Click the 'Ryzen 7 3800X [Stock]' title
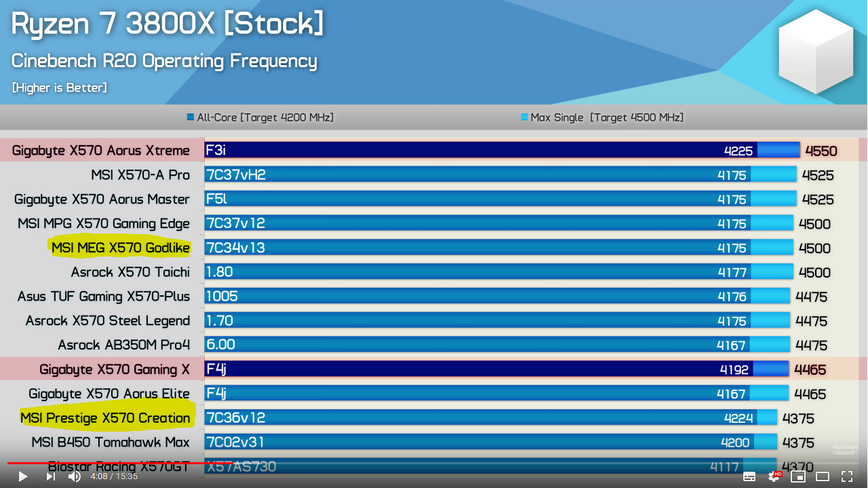Image resolution: width=868 pixels, height=488 pixels. pyautogui.click(x=167, y=24)
